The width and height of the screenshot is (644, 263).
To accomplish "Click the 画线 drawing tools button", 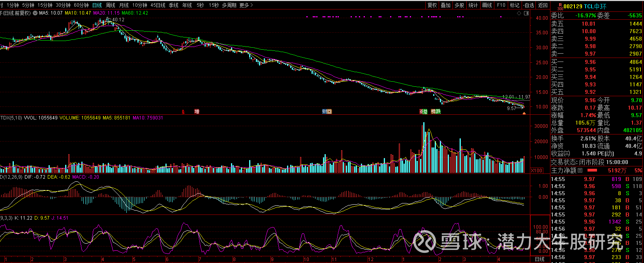I will 487,5.
